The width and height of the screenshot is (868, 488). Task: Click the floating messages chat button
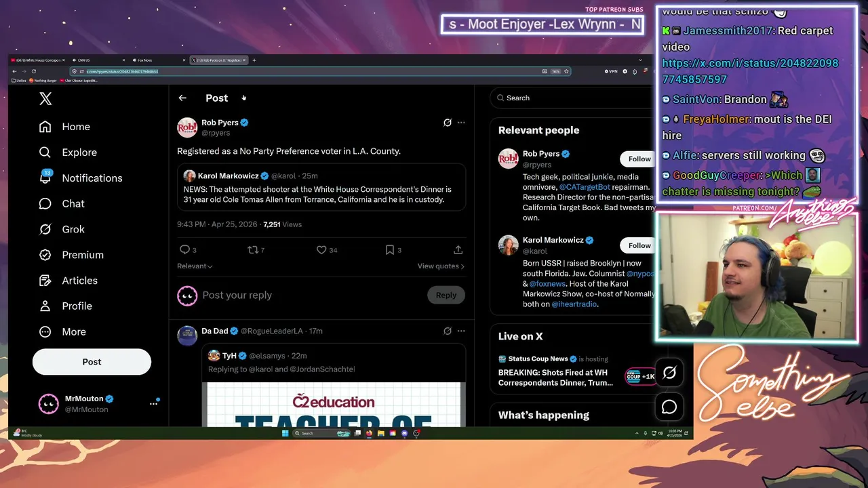tap(669, 407)
